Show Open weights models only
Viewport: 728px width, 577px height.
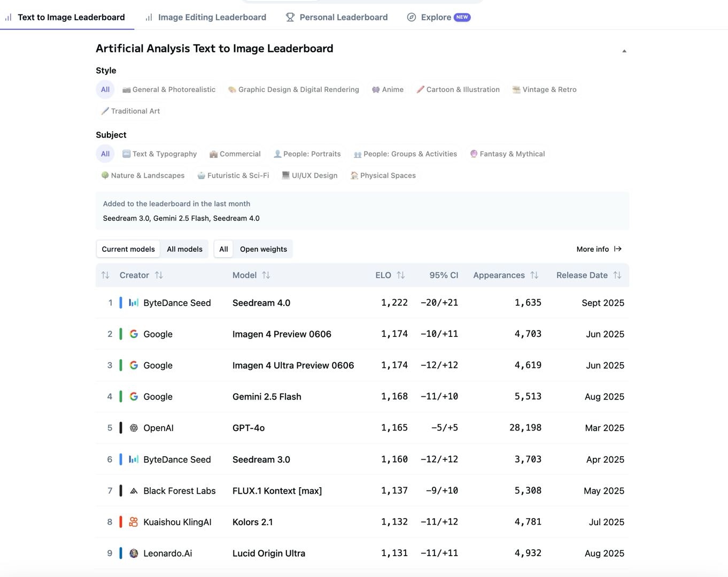pyautogui.click(x=264, y=249)
